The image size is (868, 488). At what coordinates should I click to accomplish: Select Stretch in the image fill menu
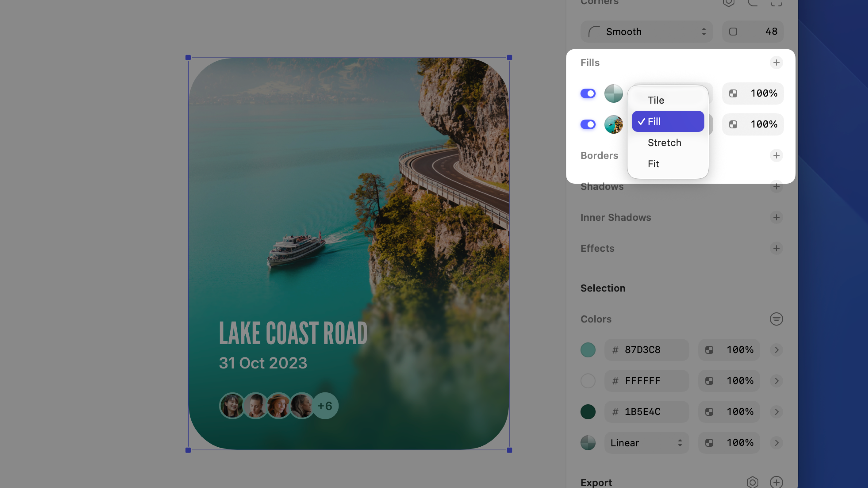pyautogui.click(x=664, y=143)
